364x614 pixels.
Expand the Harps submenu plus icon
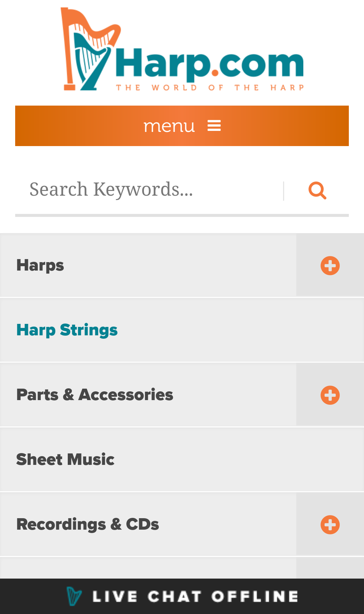pyautogui.click(x=330, y=266)
